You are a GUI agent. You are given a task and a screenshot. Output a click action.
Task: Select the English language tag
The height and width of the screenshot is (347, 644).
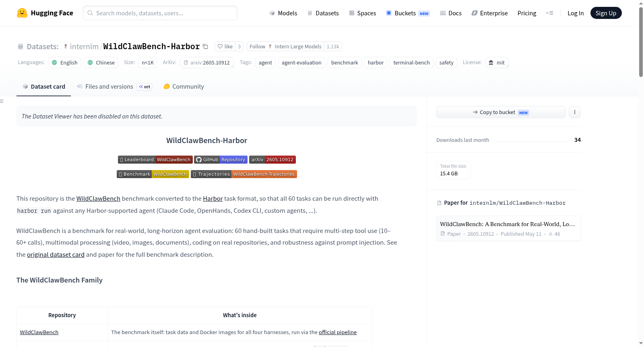pyautogui.click(x=65, y=62)
